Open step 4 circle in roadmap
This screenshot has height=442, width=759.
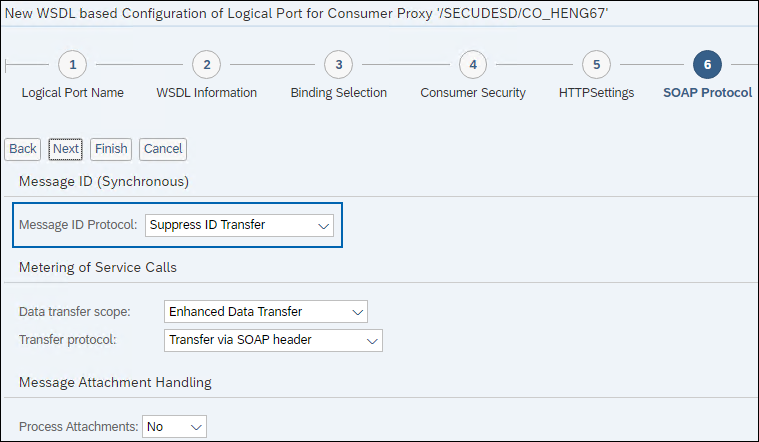pos(473,64)
